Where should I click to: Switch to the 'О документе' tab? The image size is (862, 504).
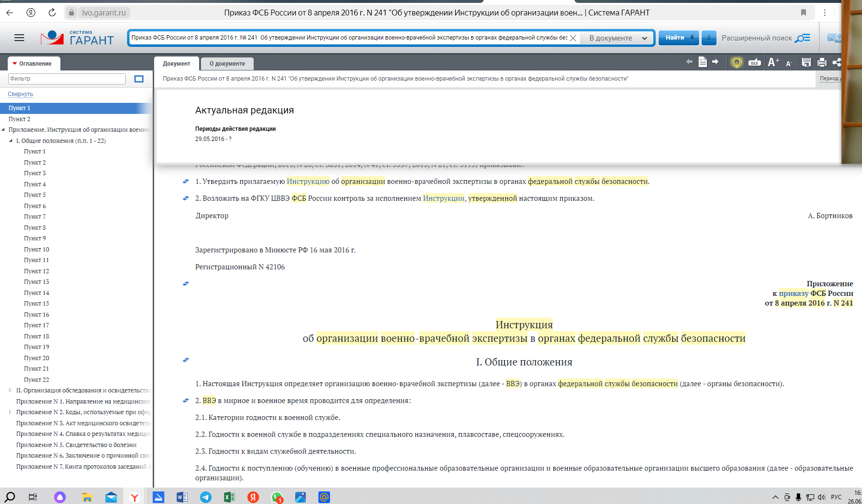227,64
